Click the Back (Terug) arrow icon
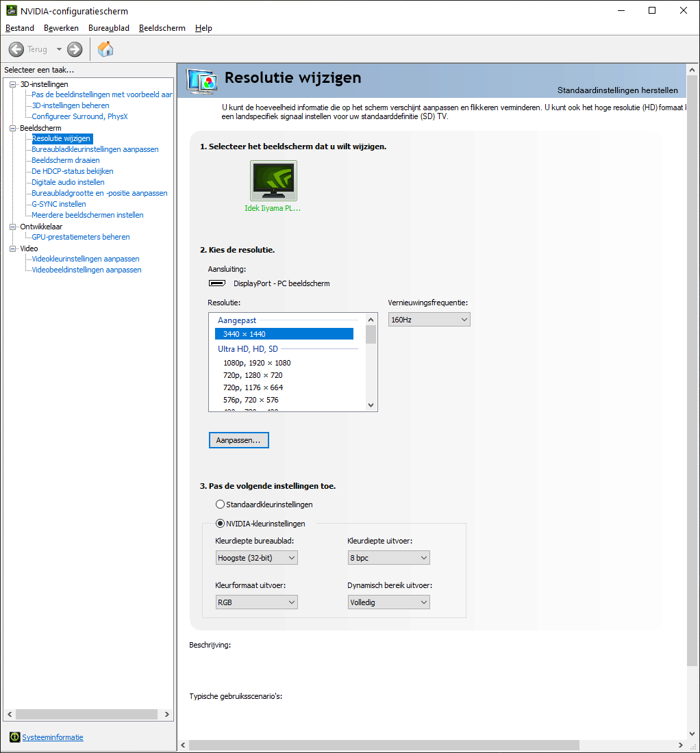 point(16,49)
